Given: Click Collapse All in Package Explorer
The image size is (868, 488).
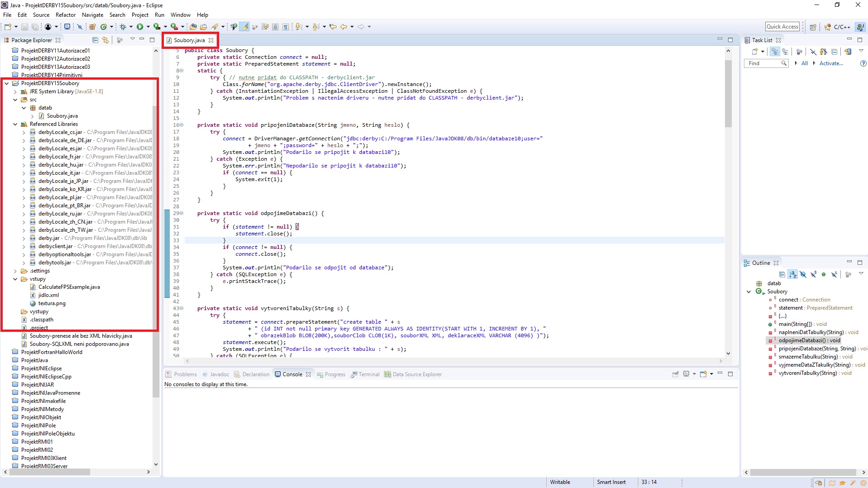Looking at the screenshot, I should click(95, 40).
